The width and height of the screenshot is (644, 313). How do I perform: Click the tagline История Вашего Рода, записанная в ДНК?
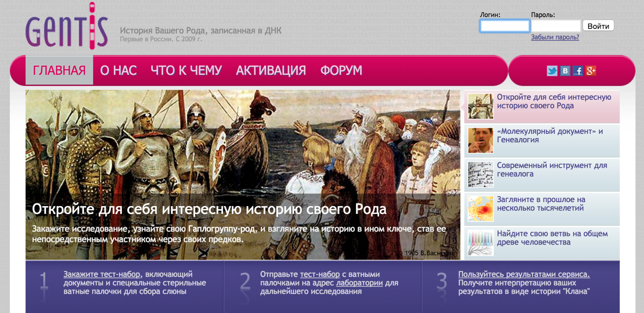tap(201, 31)
